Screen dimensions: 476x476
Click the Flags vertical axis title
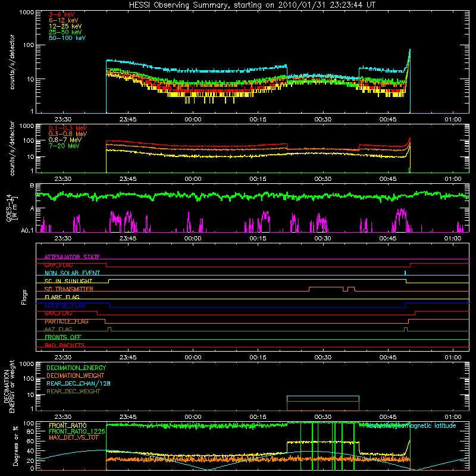click(x=24, y=297)
